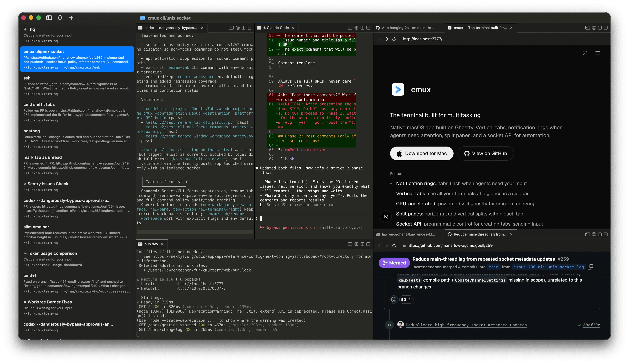Toggle the eyes emoji reaction on the PR comment
629x364 pixels.
pyautogui.click(x=406, y=300)
